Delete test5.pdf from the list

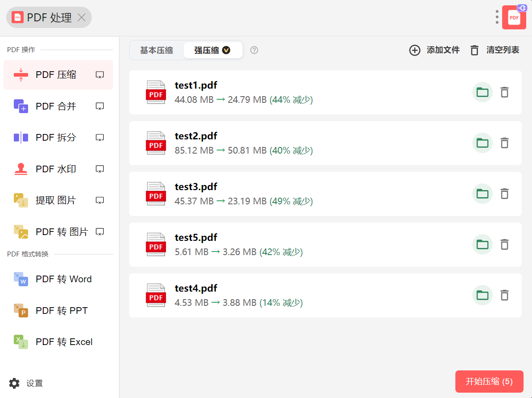[504, 244]
